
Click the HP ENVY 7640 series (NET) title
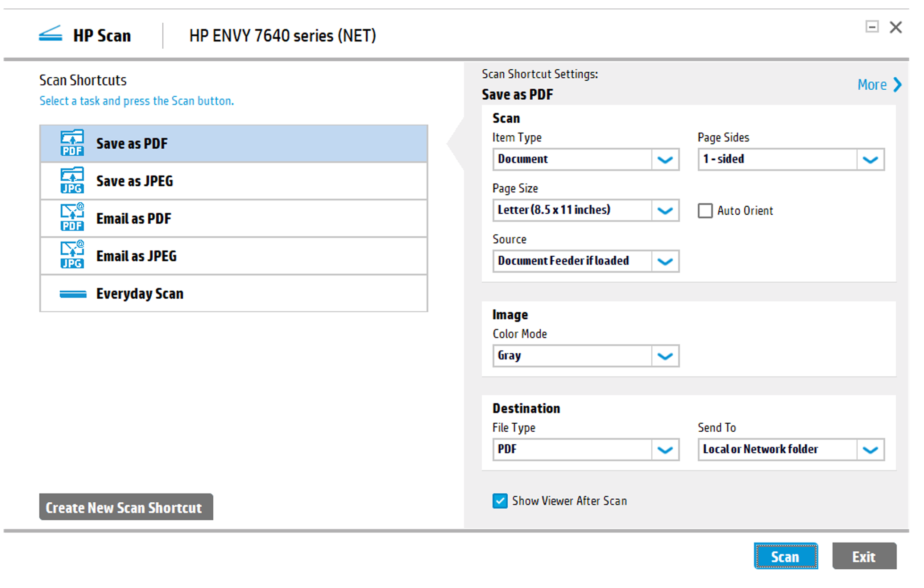coord(282,36)
